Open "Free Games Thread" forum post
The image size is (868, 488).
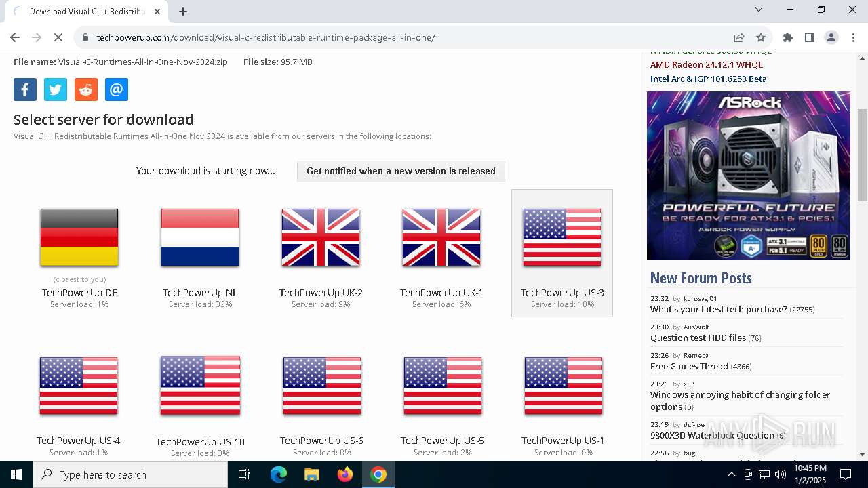click(689, 367)
